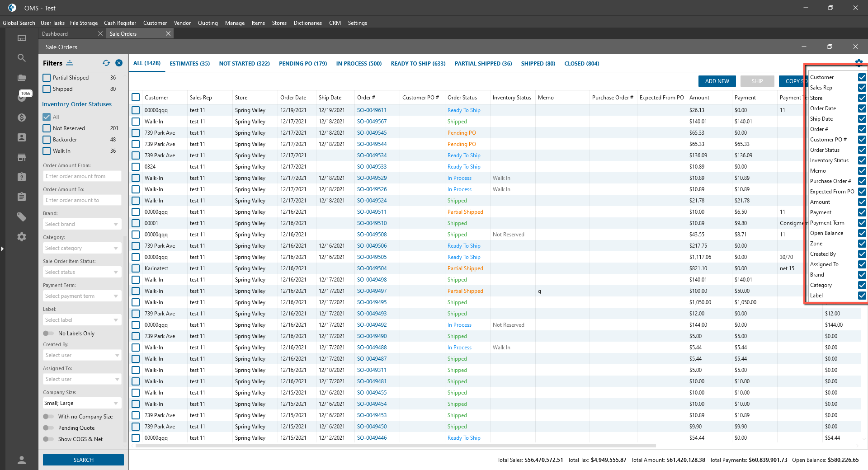Click the user profile icon at sidebar bottom
This screenshot has height=470, width=868.
tap(21, 460)
